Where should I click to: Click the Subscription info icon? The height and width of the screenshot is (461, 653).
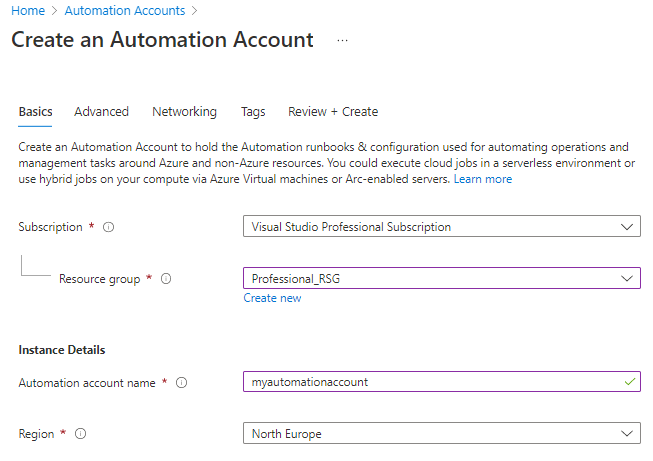click(109, 227)
